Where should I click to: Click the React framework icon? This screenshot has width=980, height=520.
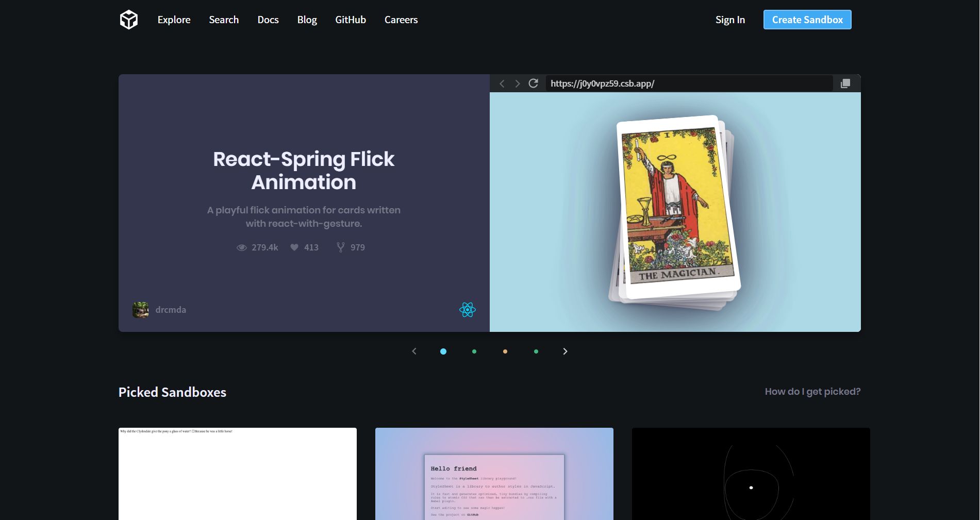coord(468,310)
